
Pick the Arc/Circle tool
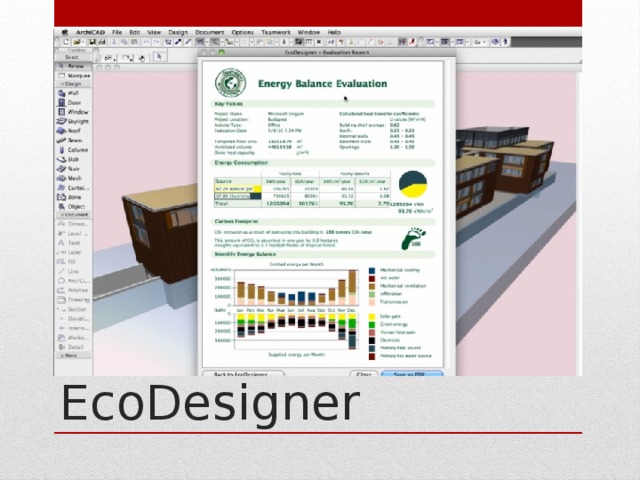click(x=73, y=281)
